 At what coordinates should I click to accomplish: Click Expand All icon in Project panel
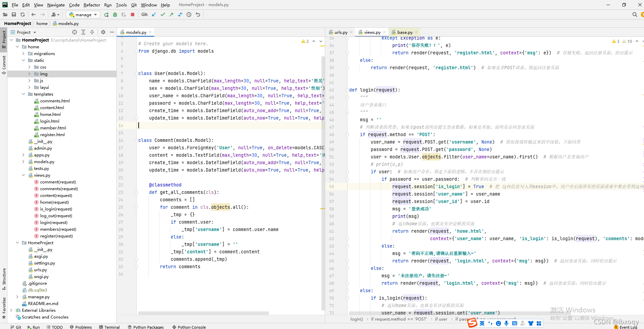[83, 32]
